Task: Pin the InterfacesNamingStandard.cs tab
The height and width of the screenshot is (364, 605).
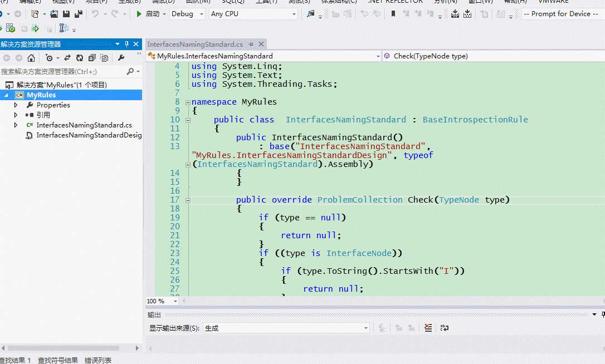Action: click(251, 45)
